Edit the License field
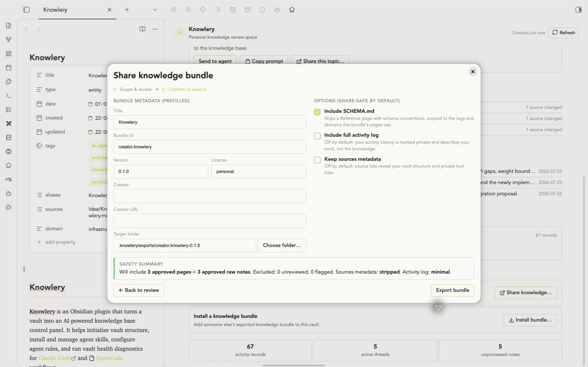 [x=259, y=171]
